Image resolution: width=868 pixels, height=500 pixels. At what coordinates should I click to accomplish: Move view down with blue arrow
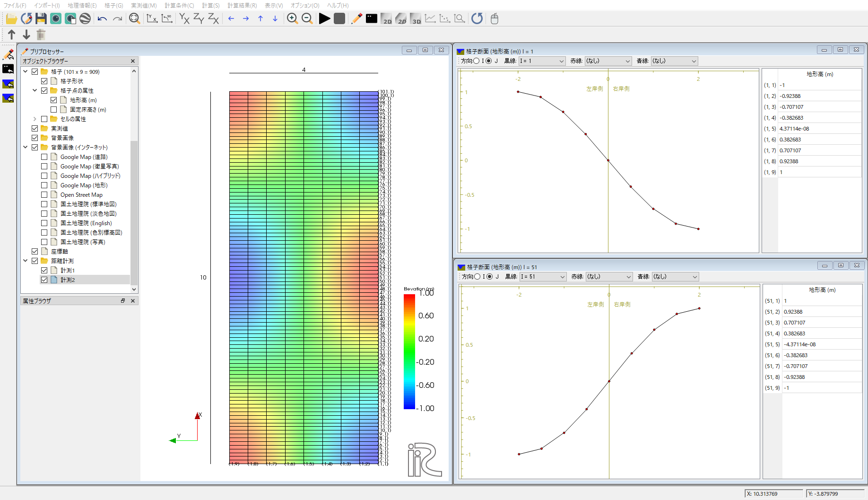coord(275,18)
